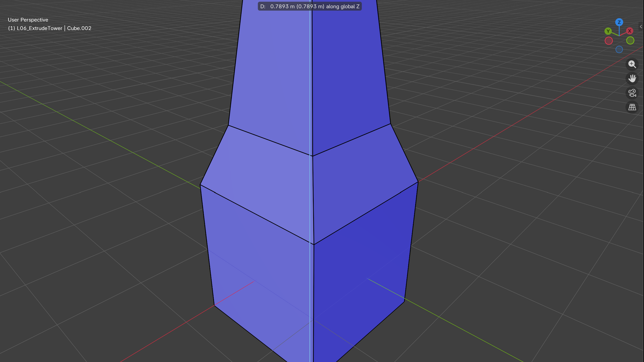Click the negative X red circle on gizmo
Viewport: 644px width, 362px height.
point(609,41)
